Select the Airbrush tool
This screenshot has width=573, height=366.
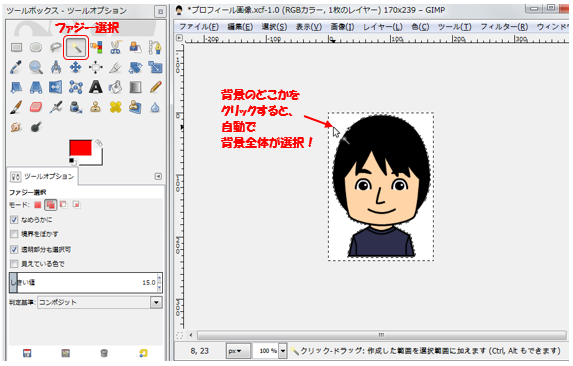coord(56,107)
